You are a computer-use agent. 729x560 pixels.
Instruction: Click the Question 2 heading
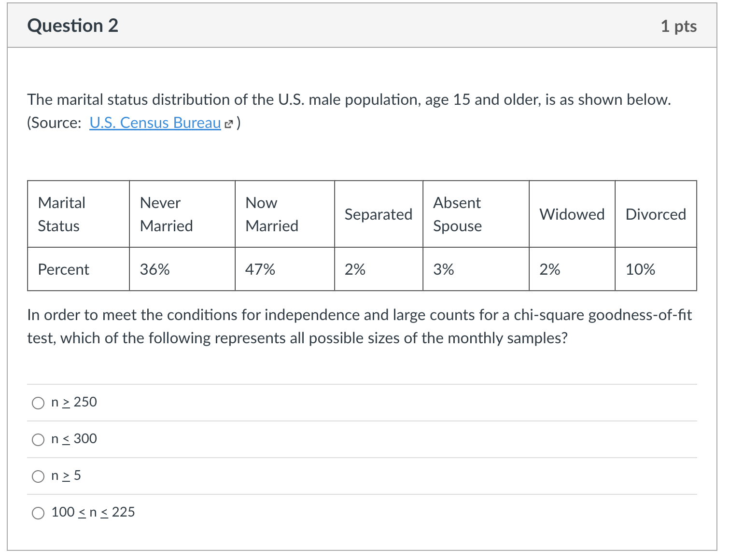point(73,26)
